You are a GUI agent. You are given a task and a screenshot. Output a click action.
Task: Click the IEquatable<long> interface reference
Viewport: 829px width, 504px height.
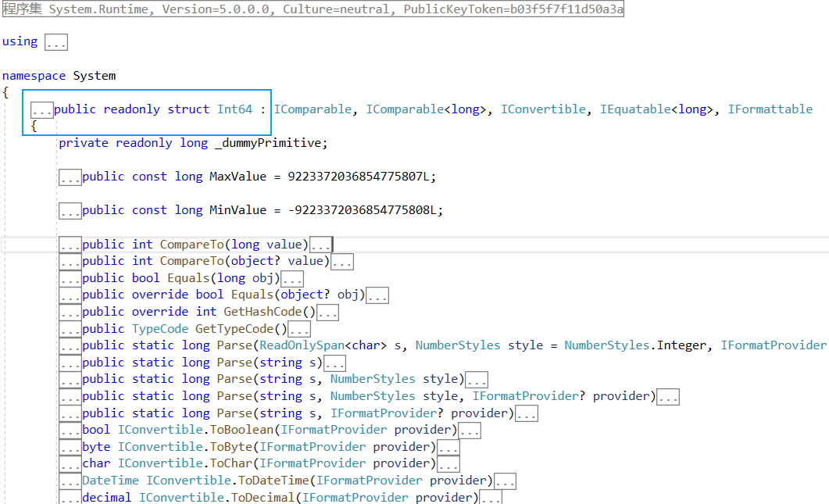(656, 109)
